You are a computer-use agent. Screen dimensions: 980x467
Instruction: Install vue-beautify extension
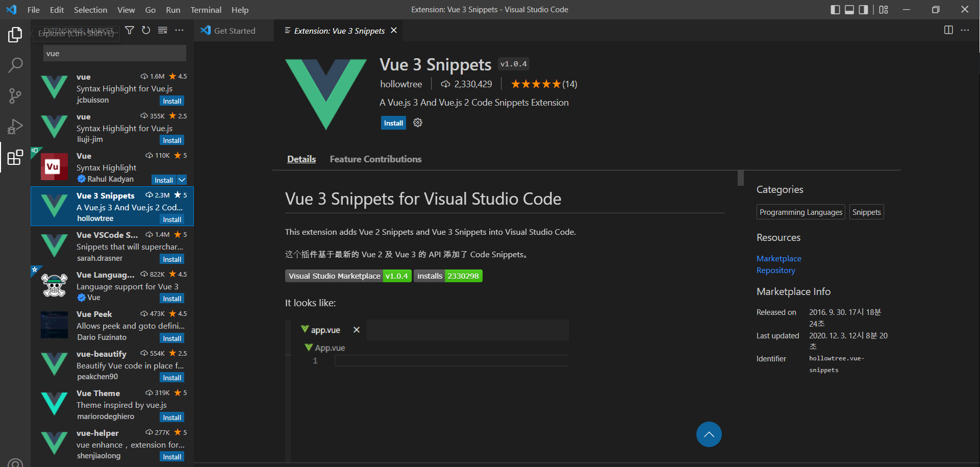(172, 378)
